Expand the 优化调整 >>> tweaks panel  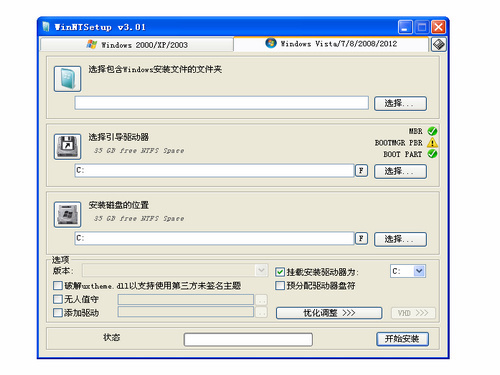tap(329, 313)
